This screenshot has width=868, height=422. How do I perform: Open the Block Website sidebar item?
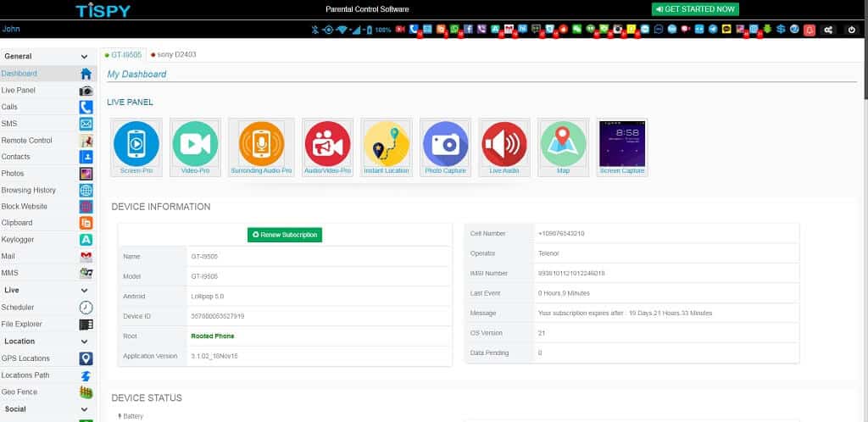(48, 206)
